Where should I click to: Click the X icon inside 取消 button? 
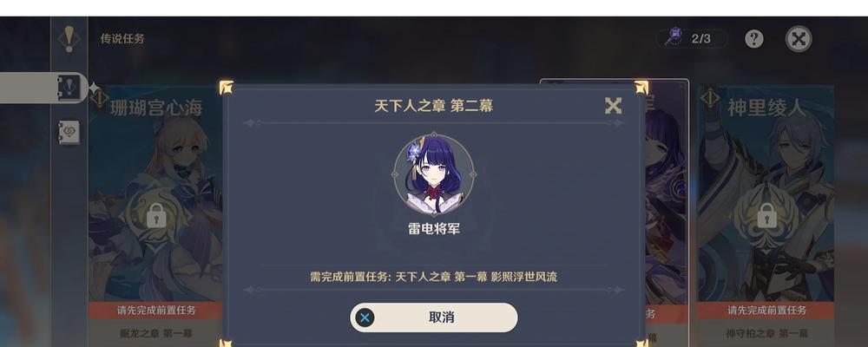365,318
